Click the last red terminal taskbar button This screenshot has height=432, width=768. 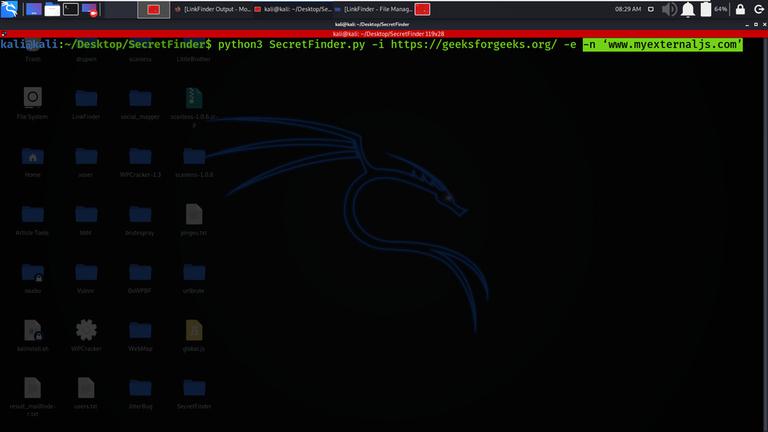coord(422,9)
